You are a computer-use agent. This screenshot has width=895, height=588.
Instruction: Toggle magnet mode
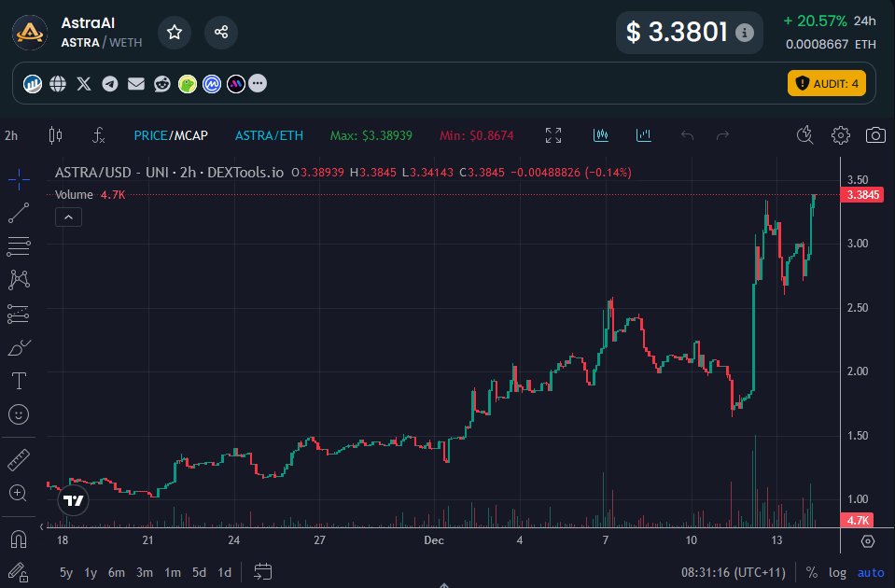tap(19, 539)
